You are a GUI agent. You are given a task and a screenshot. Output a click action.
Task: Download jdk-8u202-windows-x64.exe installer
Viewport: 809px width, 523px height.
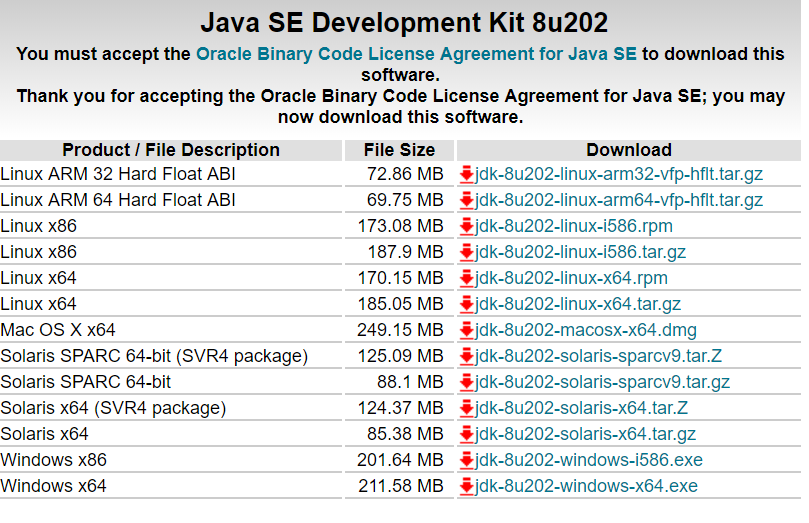(x=586, y=486)
